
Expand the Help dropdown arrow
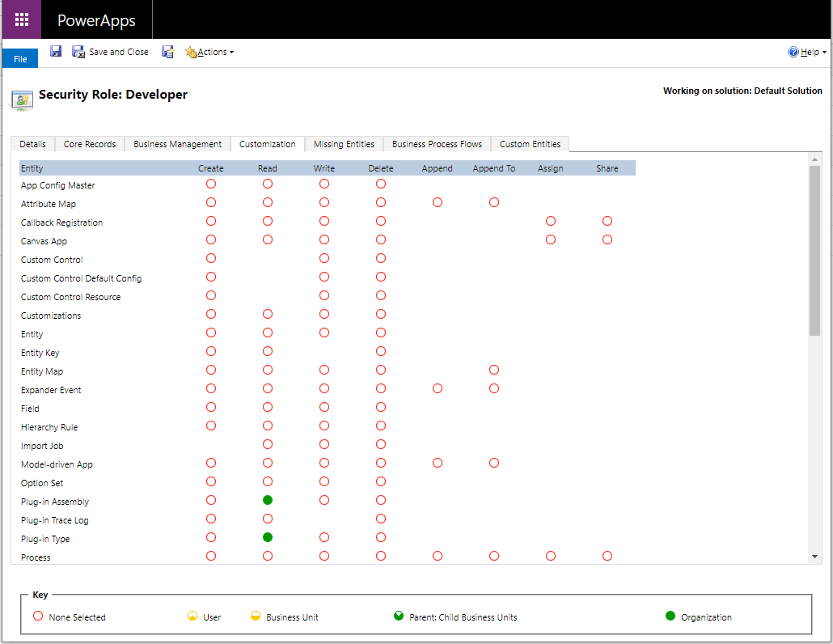[824, 52]
